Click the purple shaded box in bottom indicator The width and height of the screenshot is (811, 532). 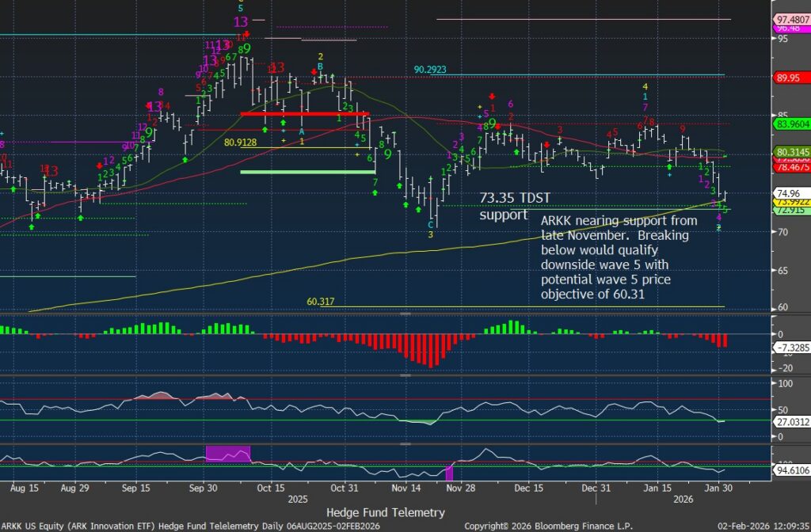tap(227, 453)
